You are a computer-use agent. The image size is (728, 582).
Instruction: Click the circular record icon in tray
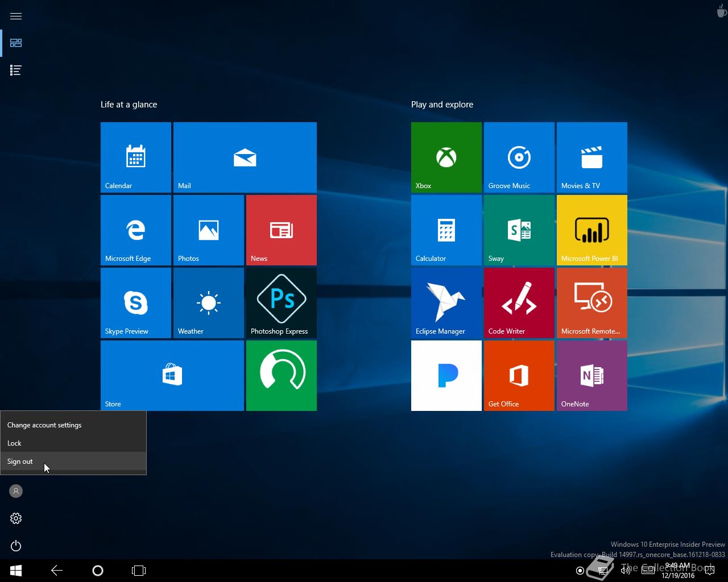(x=580, y=571)
